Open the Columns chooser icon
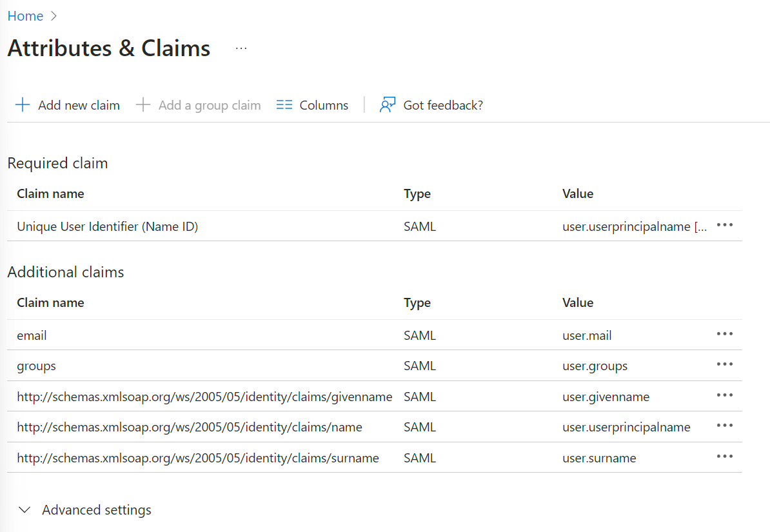770x532 pixels. (284, 105)
